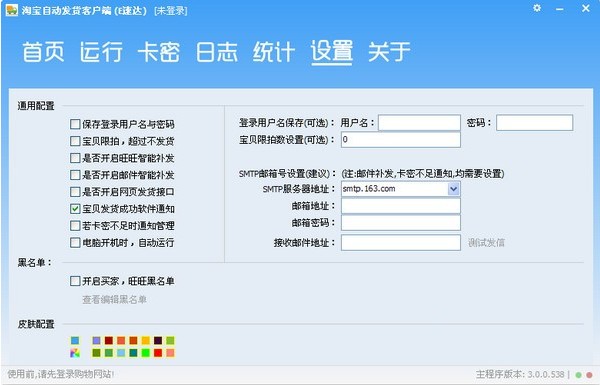Screen dimensions: 600x385
Task: Pick the bright green skin swatch
Action: [146, 353]
